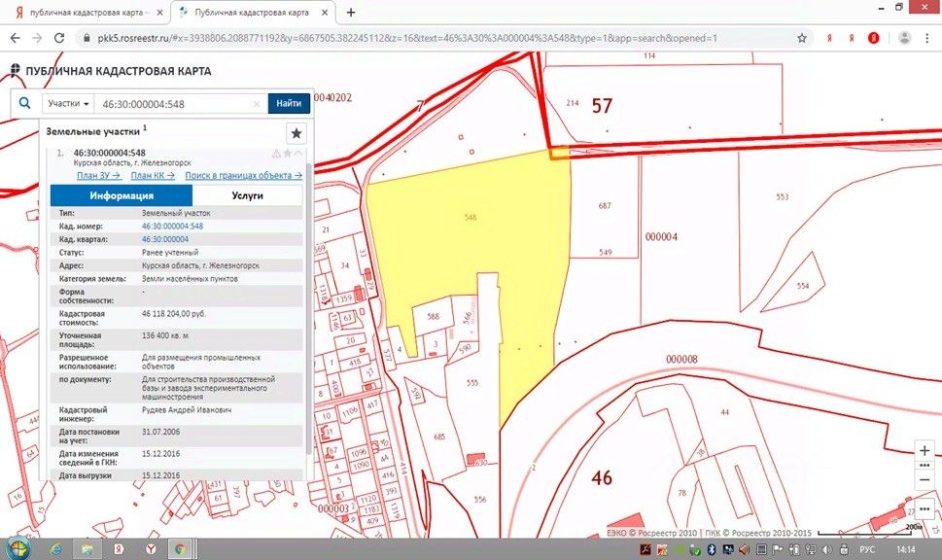Click the red round Yandex extension icon

tap(874, 38)
